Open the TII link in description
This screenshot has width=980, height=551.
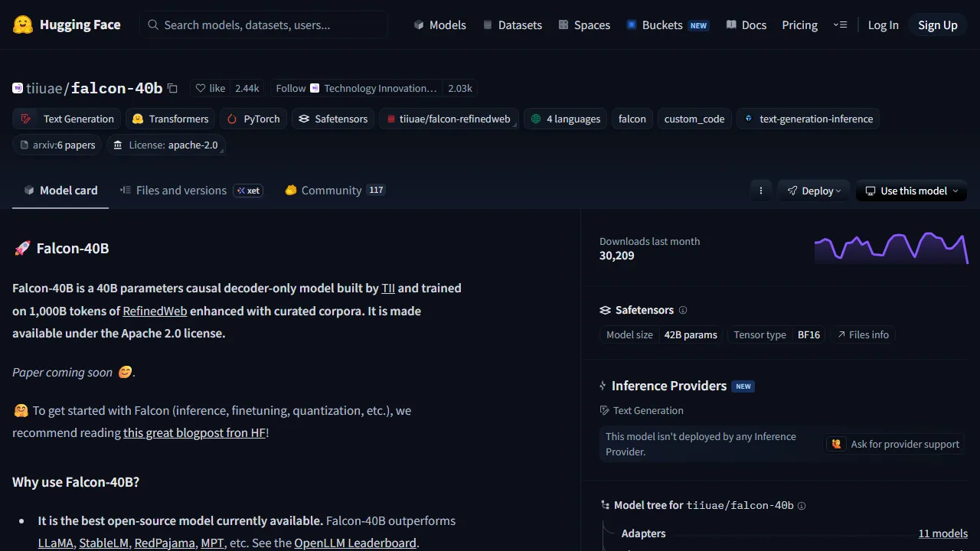(388, 288)
